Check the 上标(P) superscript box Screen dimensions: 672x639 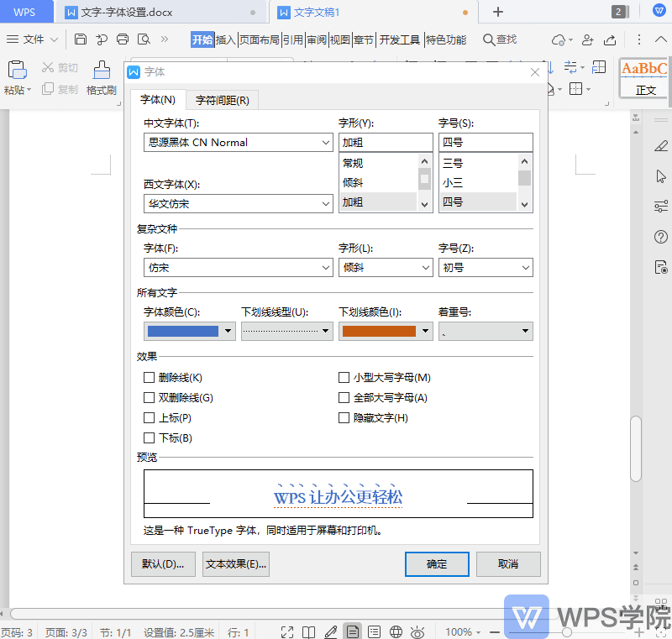(x=149, y=417)
